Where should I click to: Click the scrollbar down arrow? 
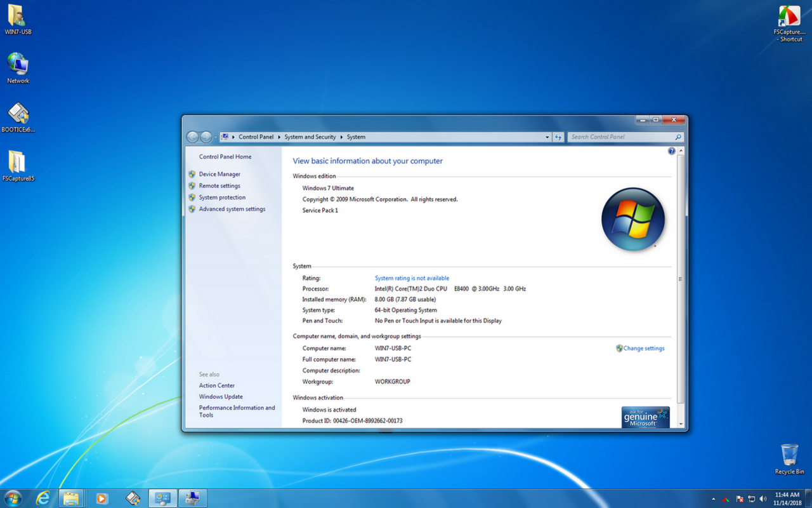tap(681, 424)
